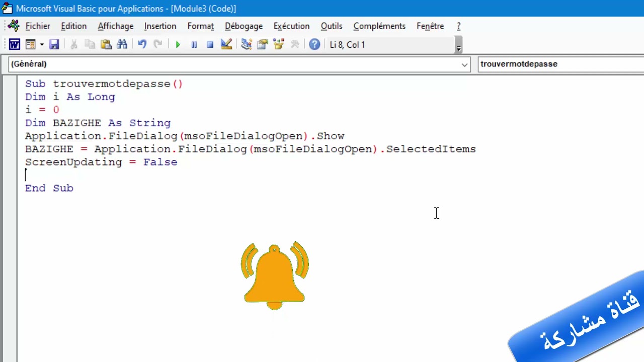Click the 'Li 8, Col 1' position indicator
This screenshot has width=644, height=362.
pyautogui.click(x=347, y=45)
